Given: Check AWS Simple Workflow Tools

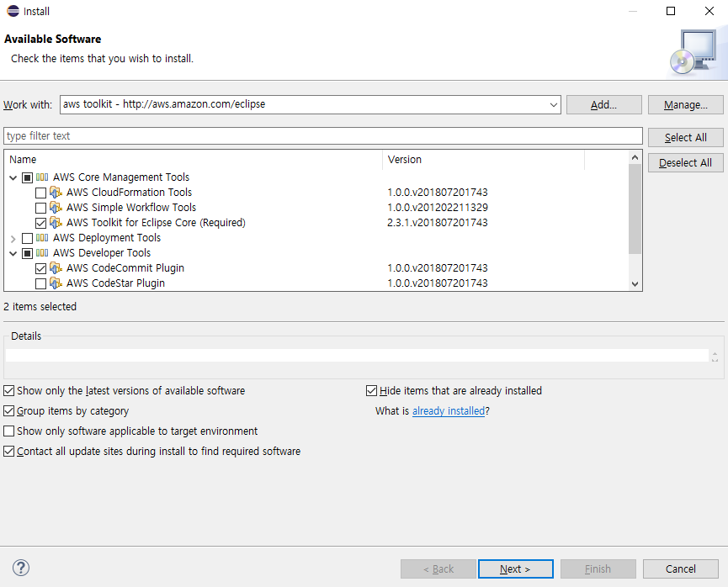Looking at the screenshot, I should click(x=41, y=208).
